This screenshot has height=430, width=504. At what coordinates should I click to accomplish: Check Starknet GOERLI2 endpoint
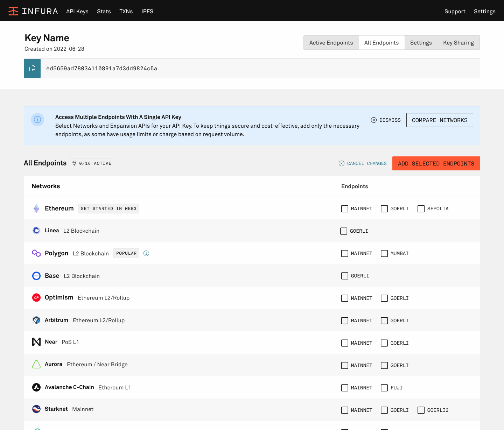(421, 410)
